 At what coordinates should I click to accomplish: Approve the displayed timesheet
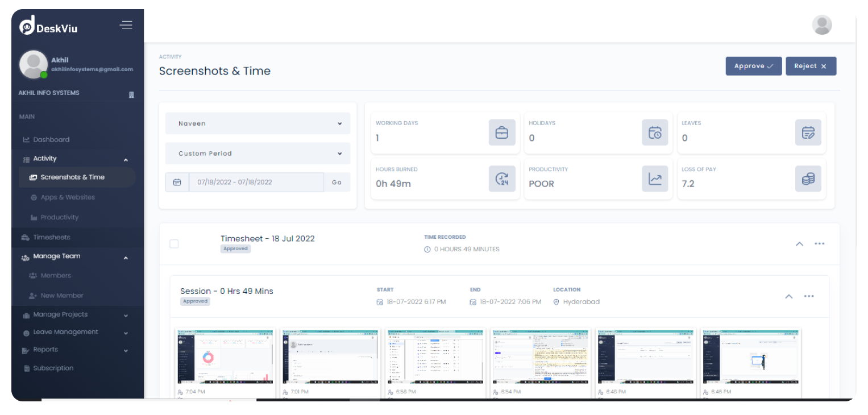(753, 66)
